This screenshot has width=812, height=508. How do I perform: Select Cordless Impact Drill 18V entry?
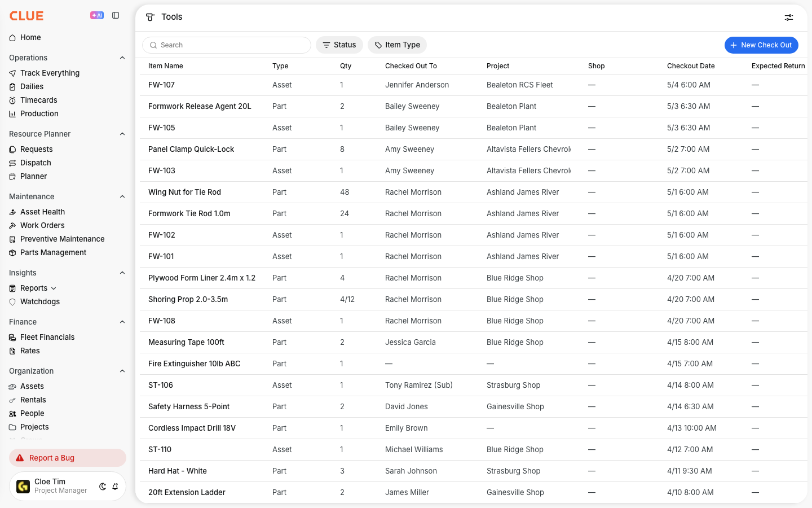(x=192, y=428)
